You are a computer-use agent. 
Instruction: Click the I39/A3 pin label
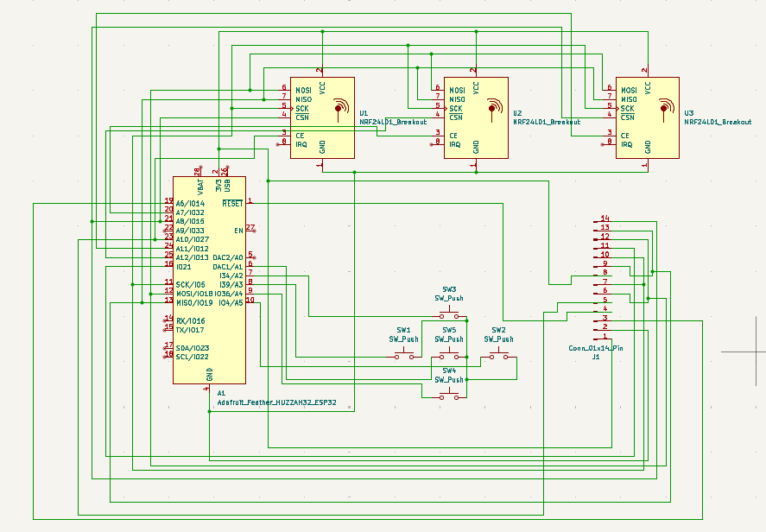click(231, 285)
